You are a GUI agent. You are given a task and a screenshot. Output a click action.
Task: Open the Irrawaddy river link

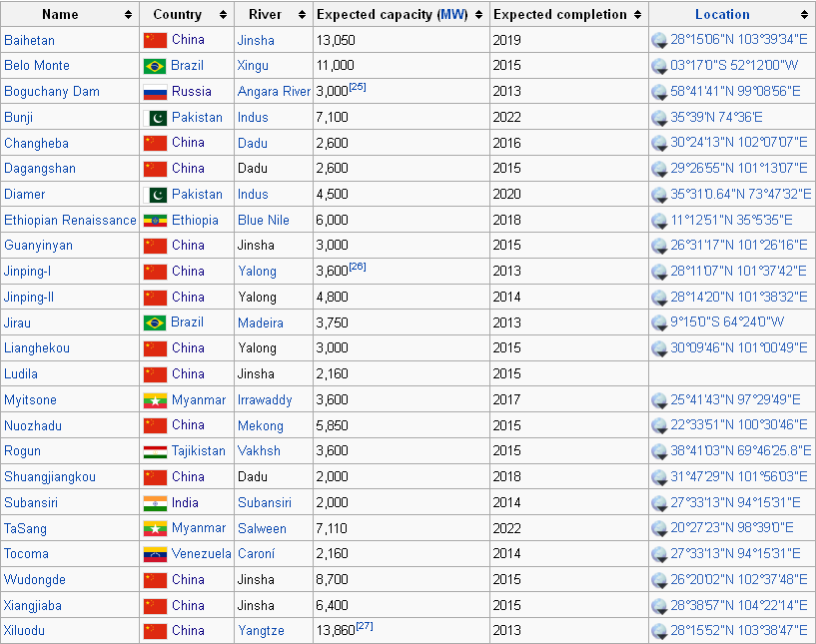[265, 399]
